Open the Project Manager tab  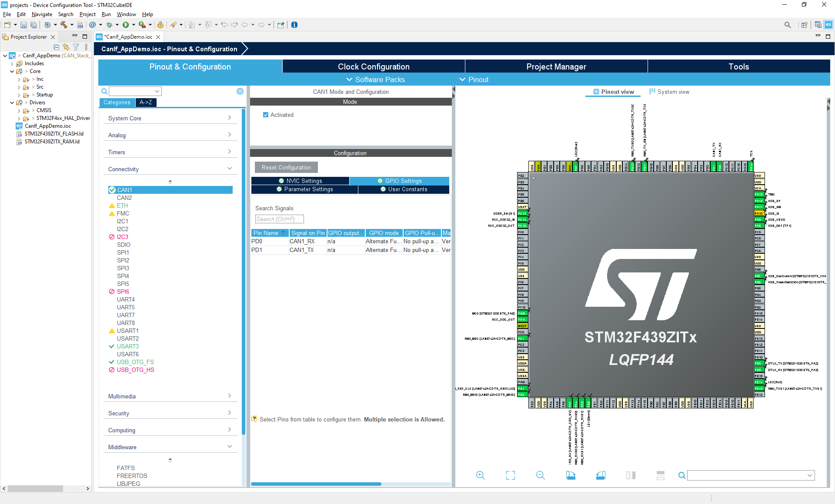556,66
